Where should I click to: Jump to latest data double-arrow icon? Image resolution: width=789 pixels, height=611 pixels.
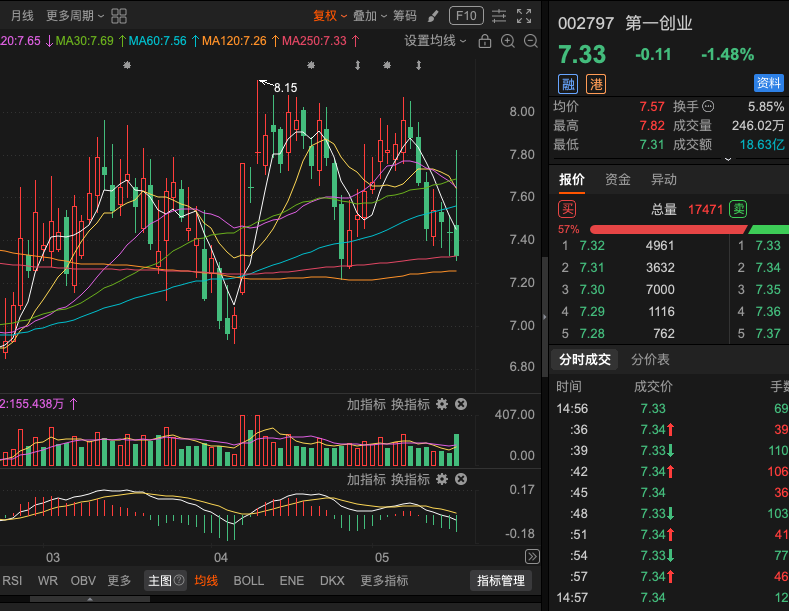pos(532,556)
